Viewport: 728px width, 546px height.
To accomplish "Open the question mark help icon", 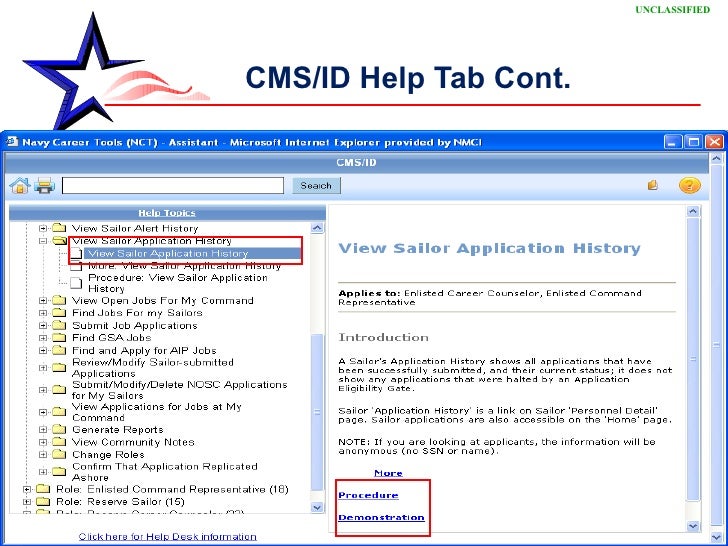I will tap(689, 185).
